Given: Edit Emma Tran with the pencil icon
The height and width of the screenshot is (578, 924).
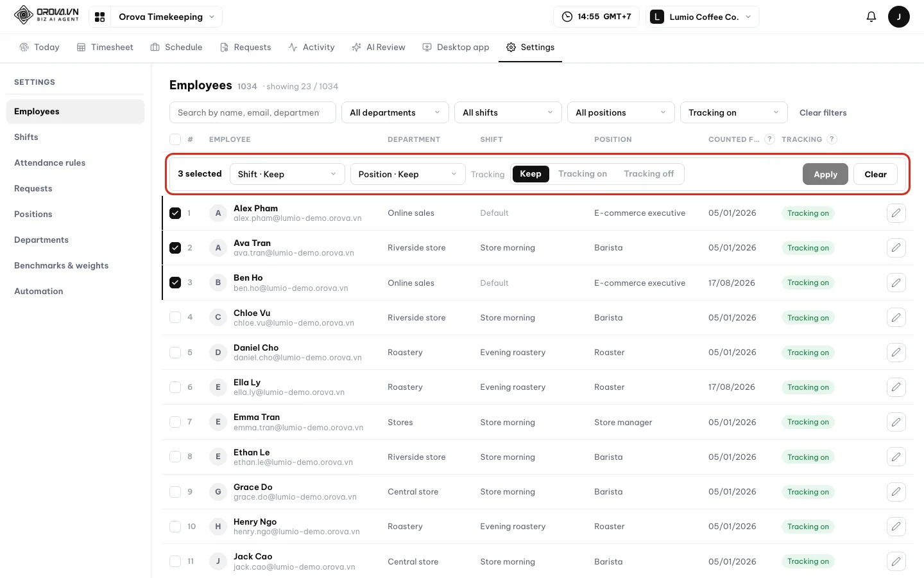Looking at the screenshot, I should [x=896, y=422].
